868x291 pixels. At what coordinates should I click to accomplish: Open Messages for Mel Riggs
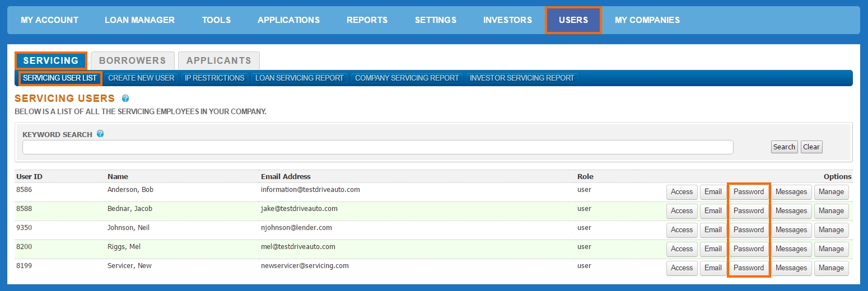791,249
